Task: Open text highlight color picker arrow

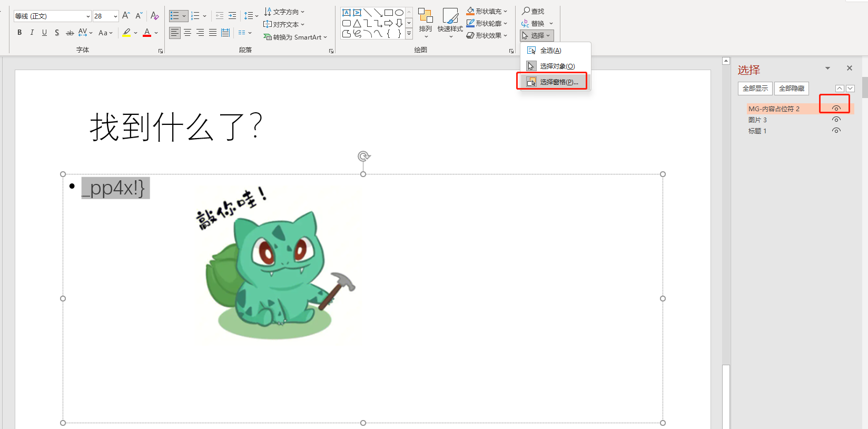Action: pos(135,33)
